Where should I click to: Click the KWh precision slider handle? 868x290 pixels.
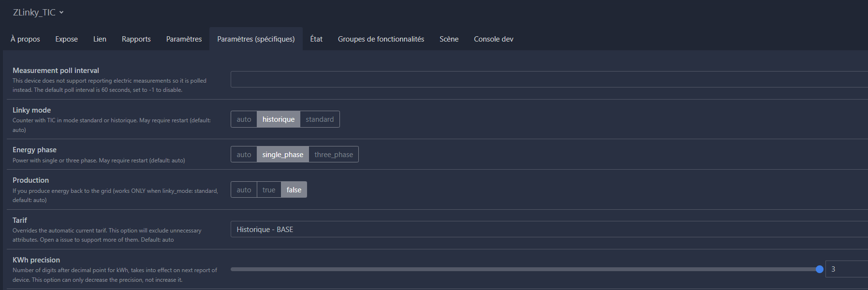[819, 269]
